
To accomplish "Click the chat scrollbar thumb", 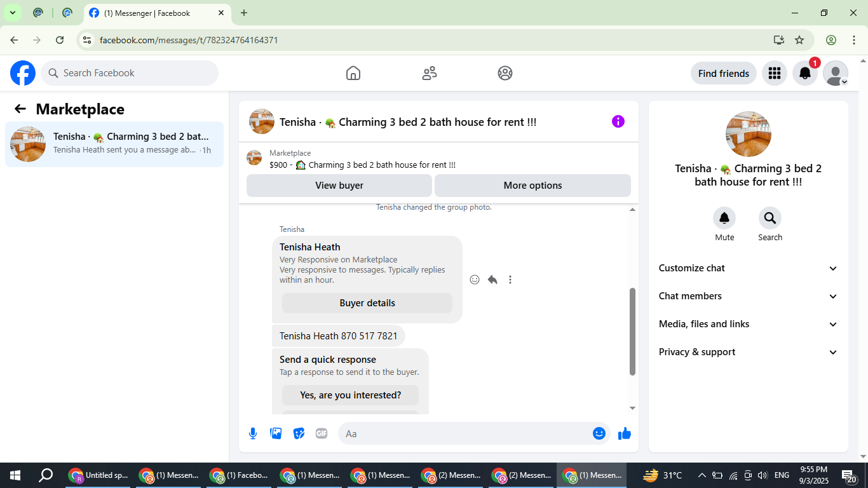I will tap(632, 332).
